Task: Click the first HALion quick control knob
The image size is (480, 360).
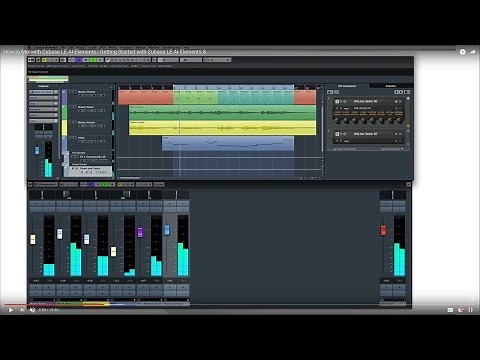Action: pyautogui.click(x=337, y=121)
